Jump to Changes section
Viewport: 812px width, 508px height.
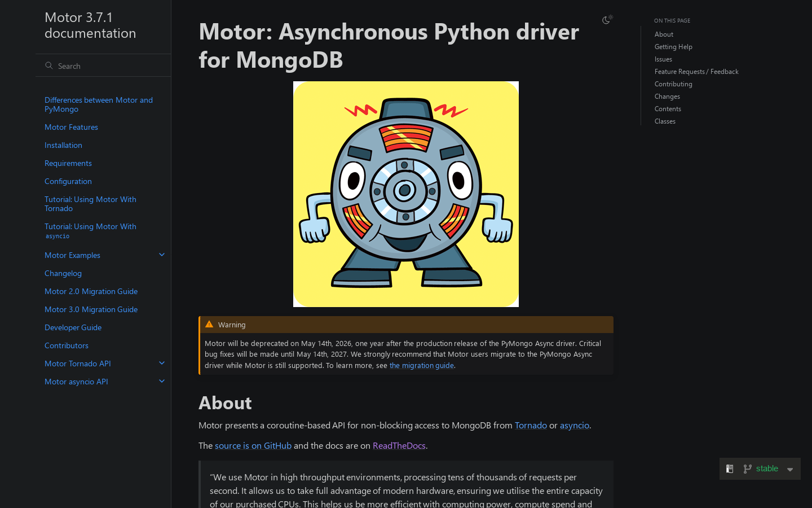pos(667,97)
